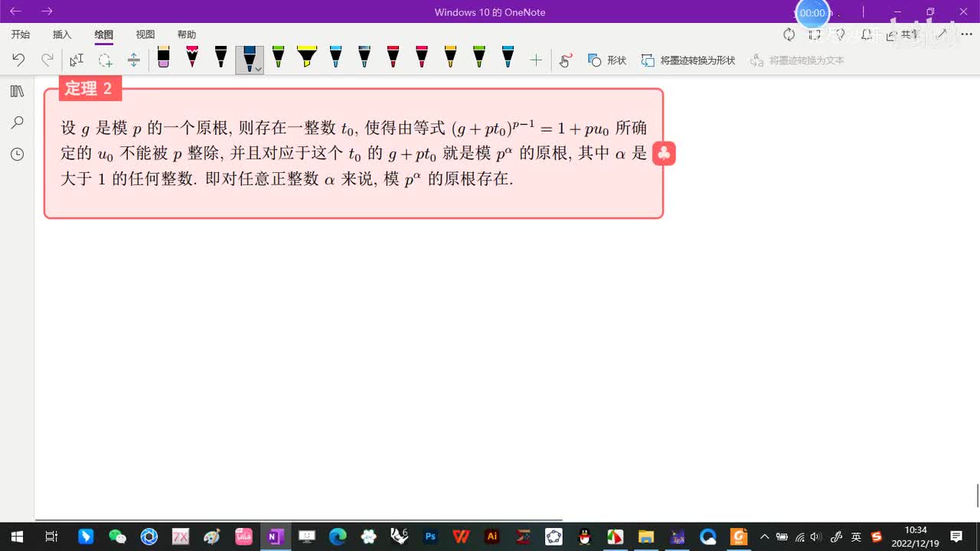Screen dimensions: 980x551
Task: Open Adobe Illustrator from the taskbar
Action: pos(492,536)
